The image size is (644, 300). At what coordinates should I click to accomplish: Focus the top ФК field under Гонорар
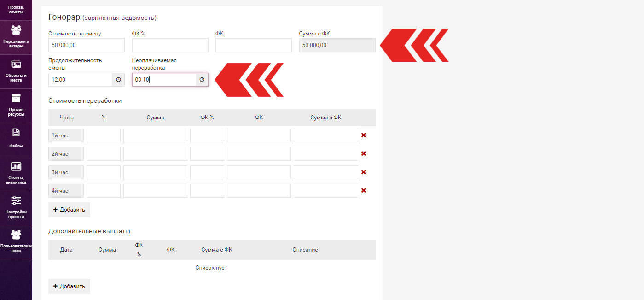(254, 45)
